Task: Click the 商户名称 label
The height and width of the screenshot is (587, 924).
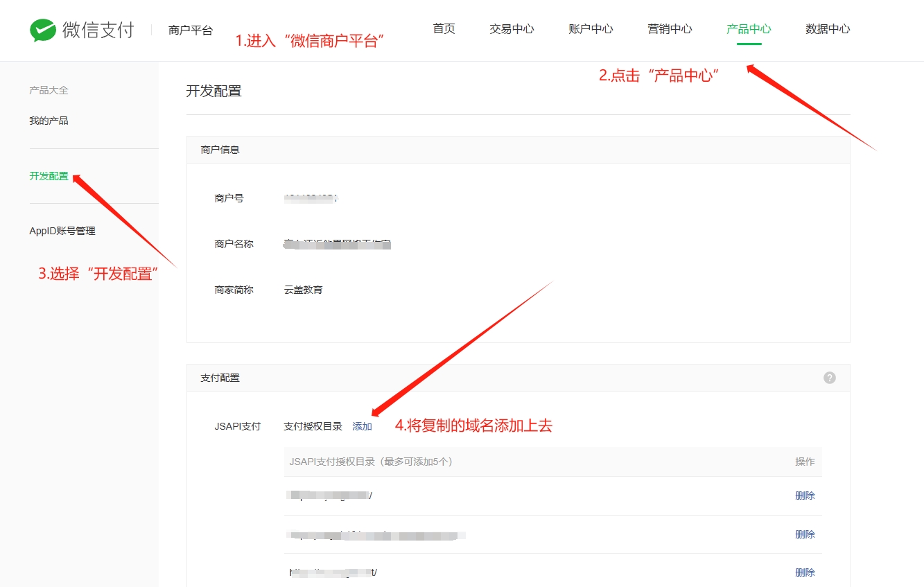Action: coord(234,244)
